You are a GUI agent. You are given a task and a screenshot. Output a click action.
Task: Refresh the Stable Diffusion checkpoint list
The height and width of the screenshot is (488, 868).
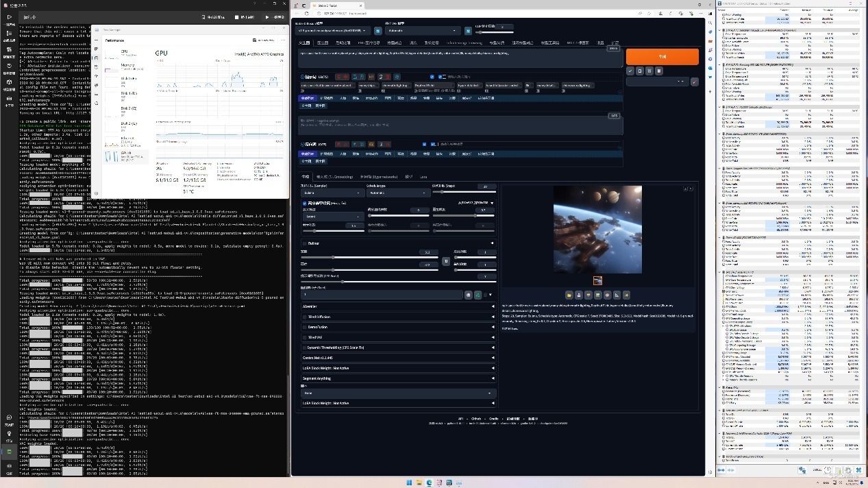378,31
